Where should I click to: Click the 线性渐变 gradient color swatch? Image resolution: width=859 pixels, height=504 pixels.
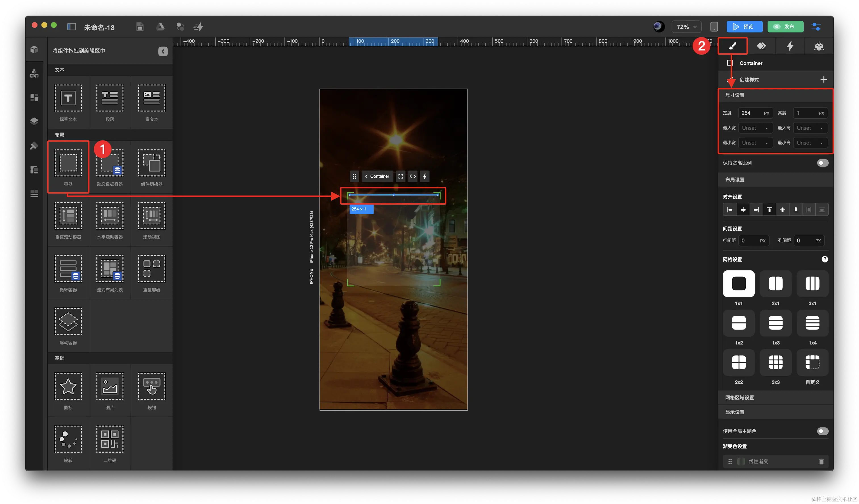[x=741, y=461]
